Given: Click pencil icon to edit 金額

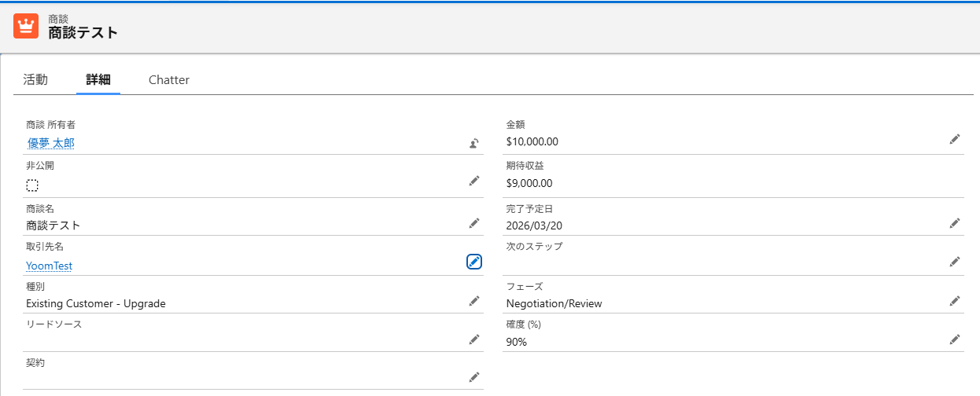Looking at the screenshot, I should click(954, 139).
